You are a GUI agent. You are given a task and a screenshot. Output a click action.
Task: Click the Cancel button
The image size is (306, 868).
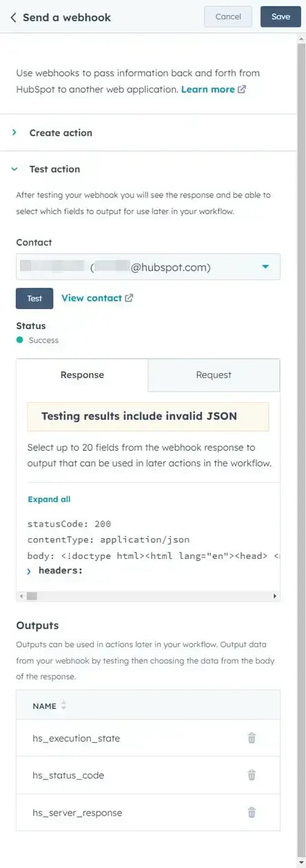click(x=228, y=17)
